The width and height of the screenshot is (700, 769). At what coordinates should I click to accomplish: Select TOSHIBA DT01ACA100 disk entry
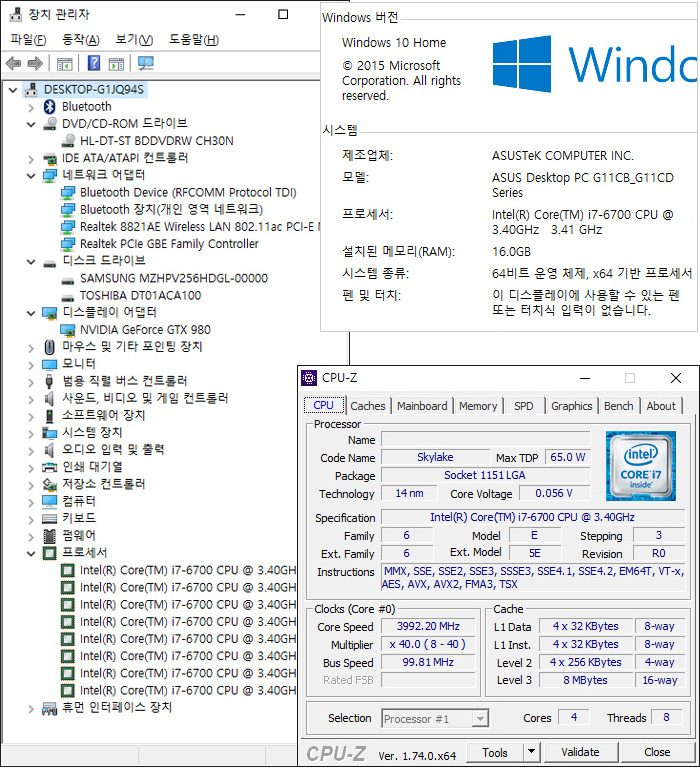pos(140,296)
